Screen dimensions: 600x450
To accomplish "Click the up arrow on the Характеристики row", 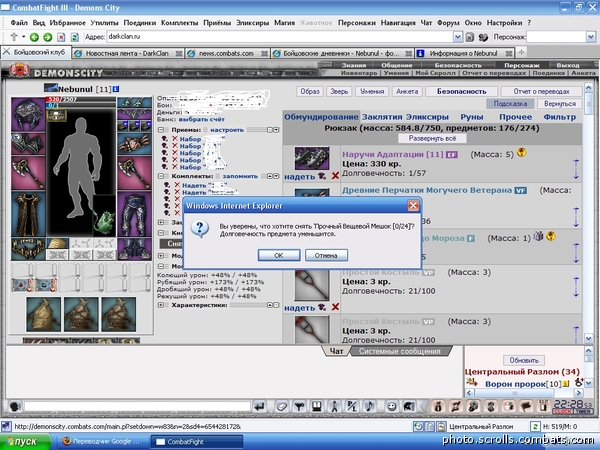I will [270, 305].
